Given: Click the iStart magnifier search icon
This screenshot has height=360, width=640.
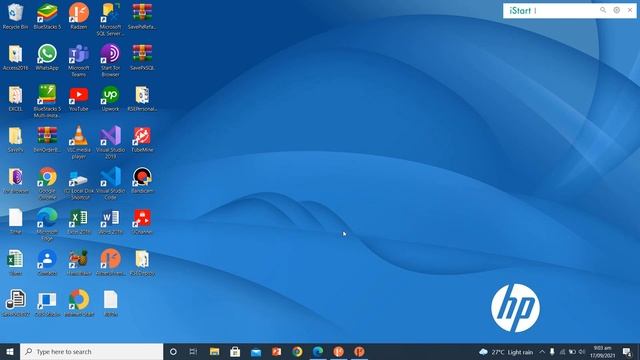Looking at the screenshot, I should (603, 10).
